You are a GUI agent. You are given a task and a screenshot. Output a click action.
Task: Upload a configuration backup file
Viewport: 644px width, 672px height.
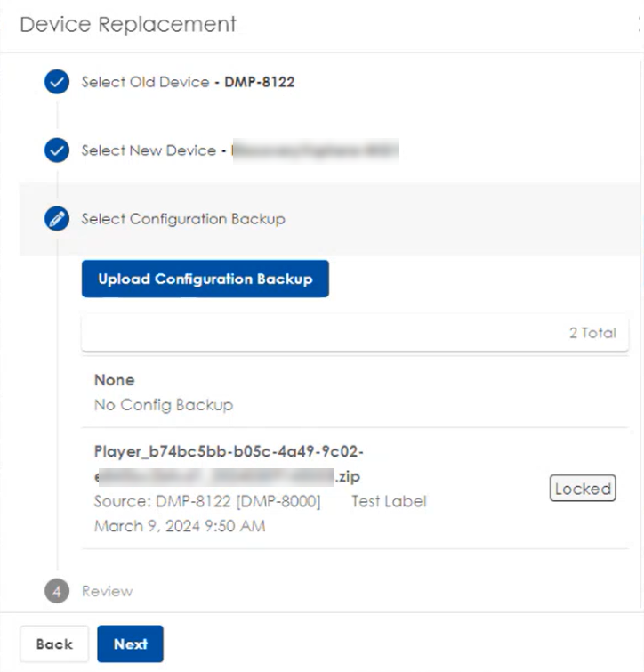tap(205, 279)
